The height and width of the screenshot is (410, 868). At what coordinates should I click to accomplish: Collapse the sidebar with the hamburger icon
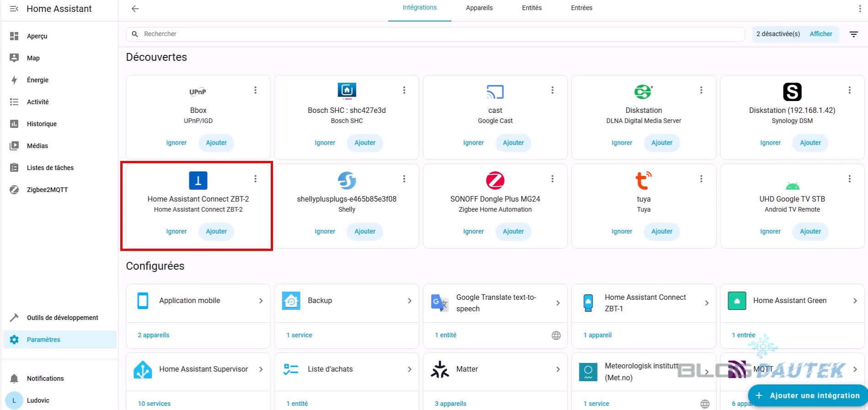coord(14,9)
